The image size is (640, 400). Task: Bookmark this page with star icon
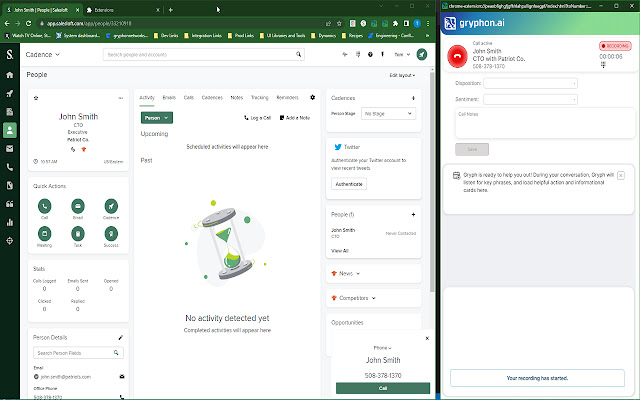339,24
